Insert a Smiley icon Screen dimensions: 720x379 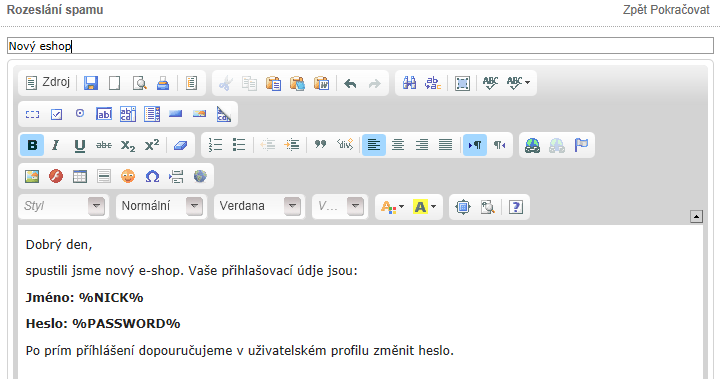(128, 176)
